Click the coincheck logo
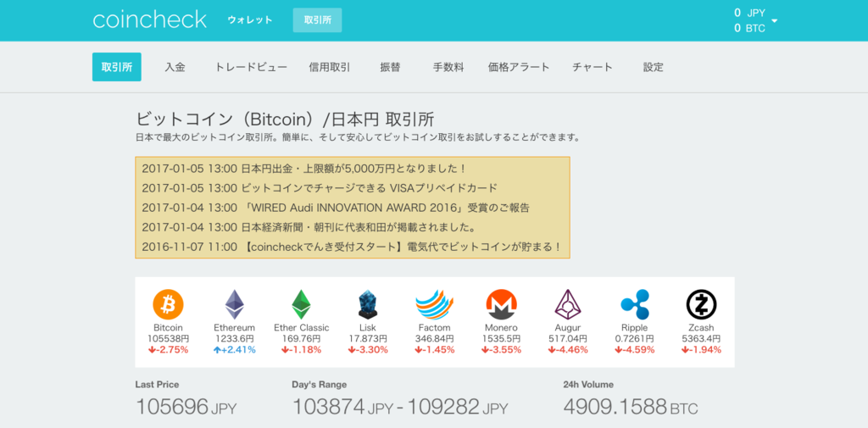This screenshot has height=428, width=868. (x=149, y=20)
